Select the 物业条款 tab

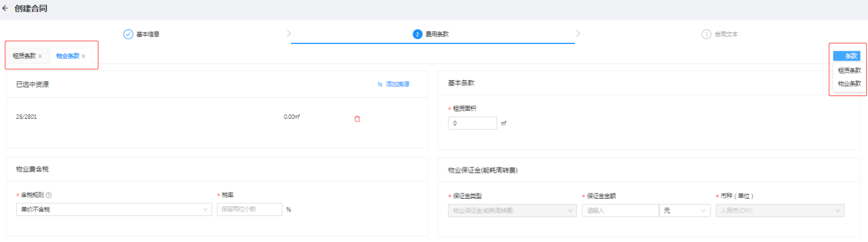(68, 56)
